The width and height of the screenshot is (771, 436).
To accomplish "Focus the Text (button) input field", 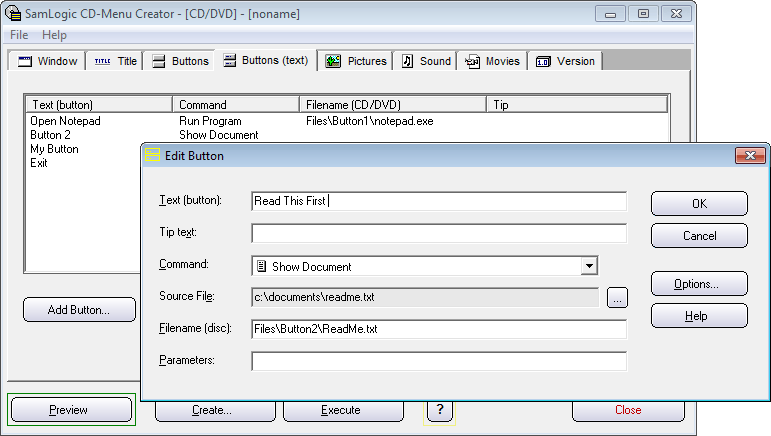I will (439, 201).
